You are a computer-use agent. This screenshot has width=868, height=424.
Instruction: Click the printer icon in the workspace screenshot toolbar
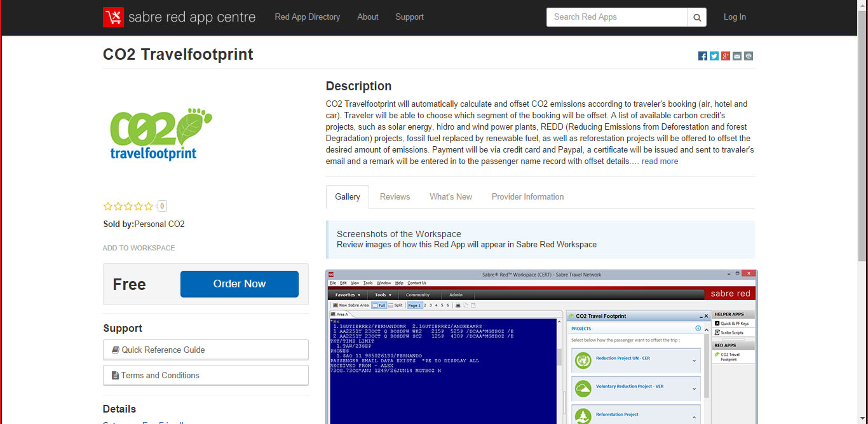pos(458,305)
